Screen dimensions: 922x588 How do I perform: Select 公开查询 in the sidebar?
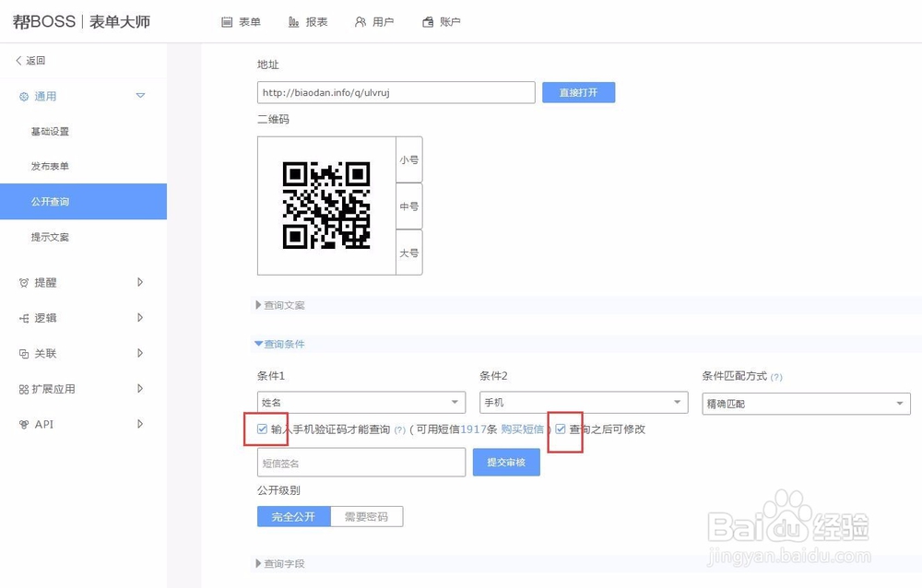coord(84,202)
